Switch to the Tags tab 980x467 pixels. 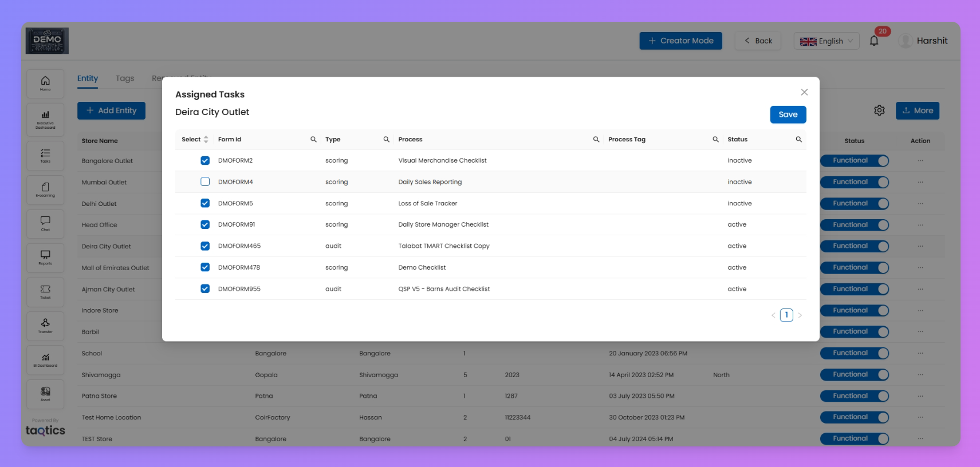pos(125,78)
